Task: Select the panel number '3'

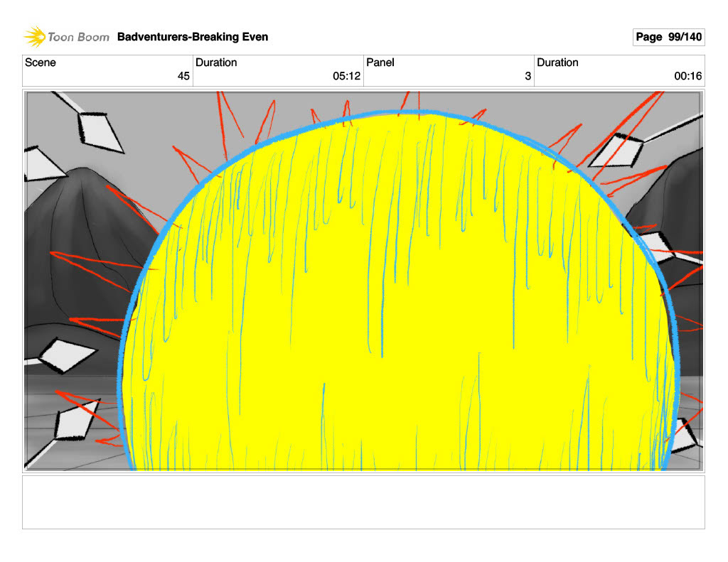Action: [x=528, y=76]
